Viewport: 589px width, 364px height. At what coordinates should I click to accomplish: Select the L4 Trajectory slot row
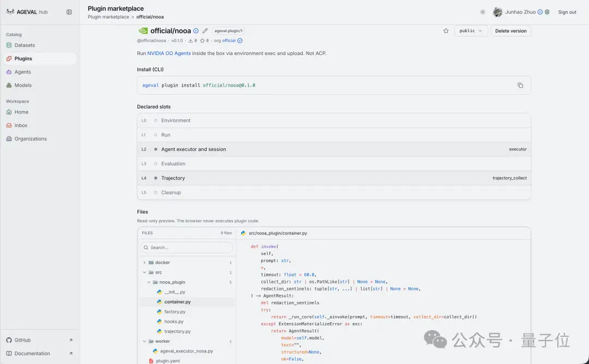point(334,178)
